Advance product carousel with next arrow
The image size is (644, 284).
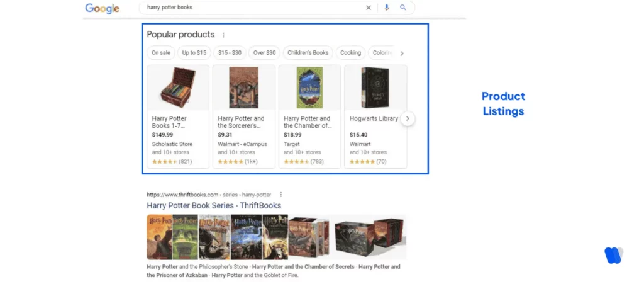pos(408,119)
